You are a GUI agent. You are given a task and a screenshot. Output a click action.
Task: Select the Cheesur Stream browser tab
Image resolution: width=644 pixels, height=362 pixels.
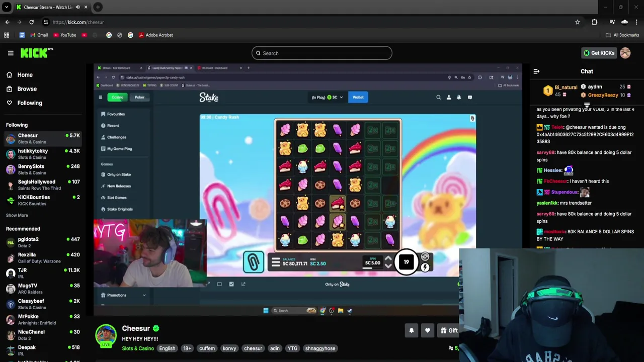pos(48,7)
